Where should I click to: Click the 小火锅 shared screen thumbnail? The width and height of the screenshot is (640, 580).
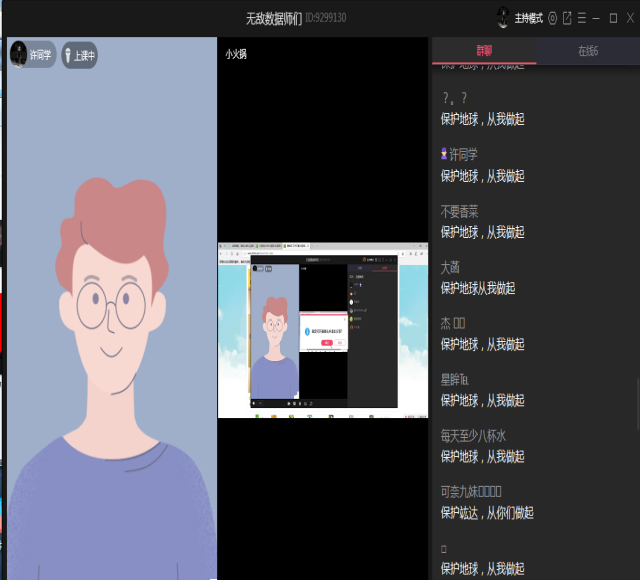coord(308,329)
